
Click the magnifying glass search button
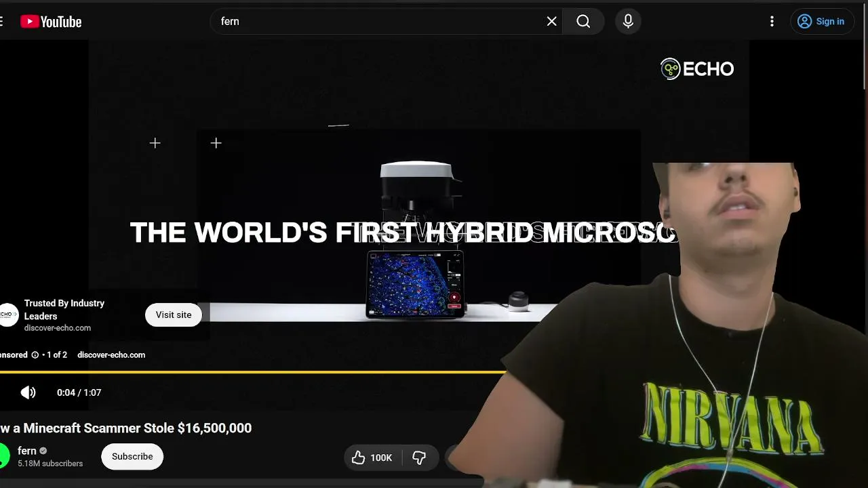[x=583, y=22]
